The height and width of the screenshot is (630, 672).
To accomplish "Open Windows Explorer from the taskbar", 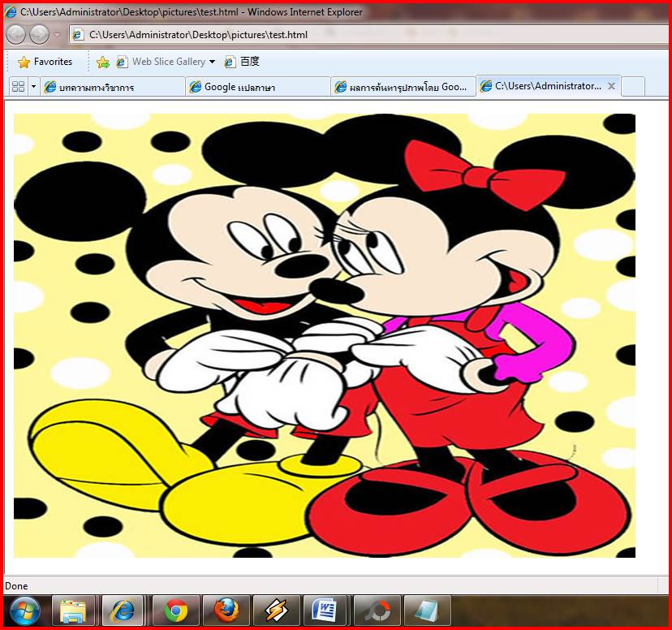I will coord(73,611).
